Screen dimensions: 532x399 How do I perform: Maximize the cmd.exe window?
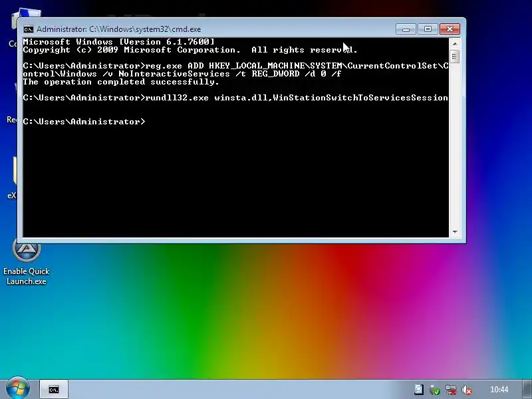click(x=428, y=29)
